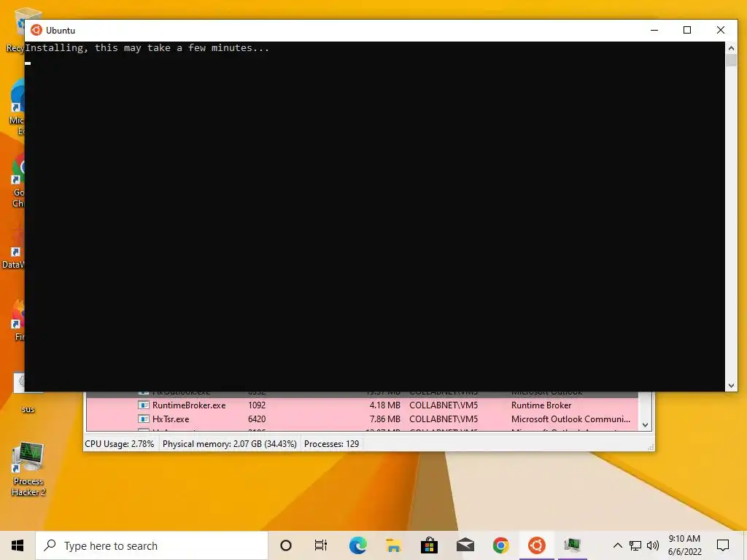Open the notification center icon
This screenshot has height=560, width=747.
tap(723, 545)
